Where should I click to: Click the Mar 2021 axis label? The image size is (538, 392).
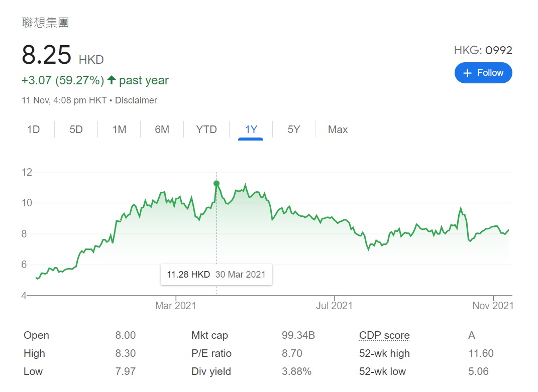(175, 305)
